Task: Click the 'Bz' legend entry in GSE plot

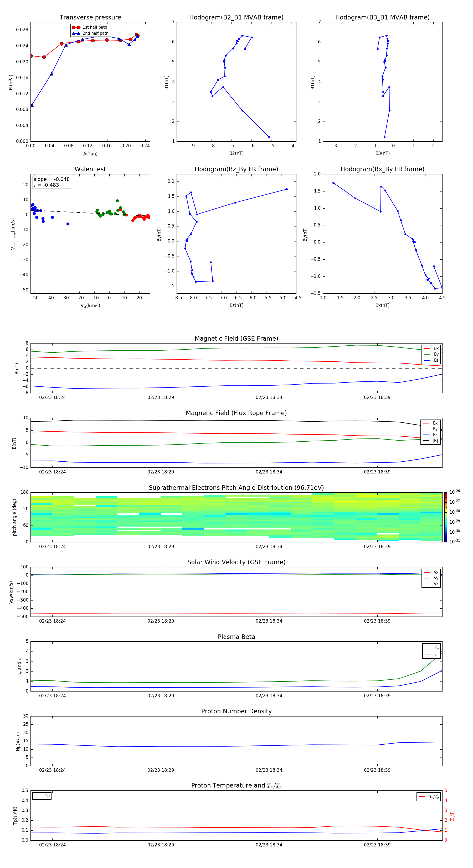Action: click(431, 360)
